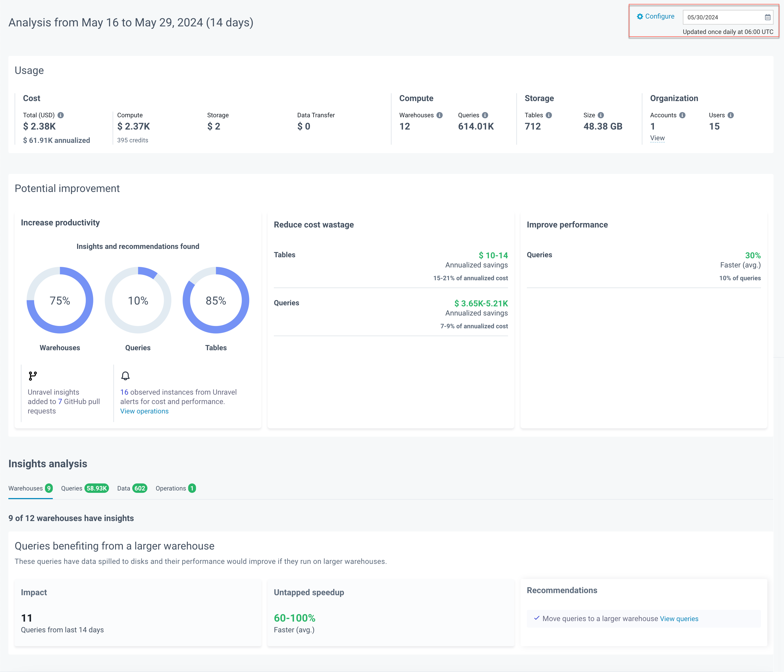This screenshot has width=784, height=672.
Task: Click the 85% Tables donut chart
Action: pyautogui.click(x=216, y=300)
